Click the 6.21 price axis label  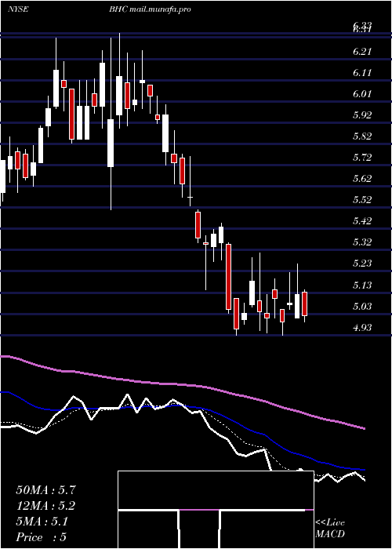(x=362, y=52)
